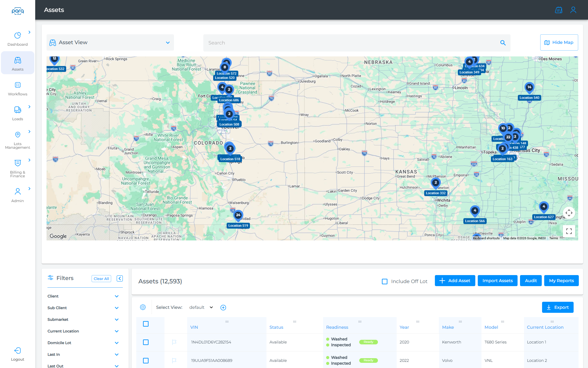Open the Workflows sidebar icon

(x=17, y=85)
